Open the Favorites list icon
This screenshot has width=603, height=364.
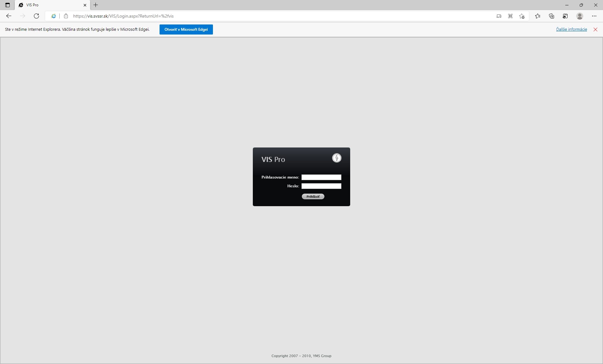tap(538, 16)
